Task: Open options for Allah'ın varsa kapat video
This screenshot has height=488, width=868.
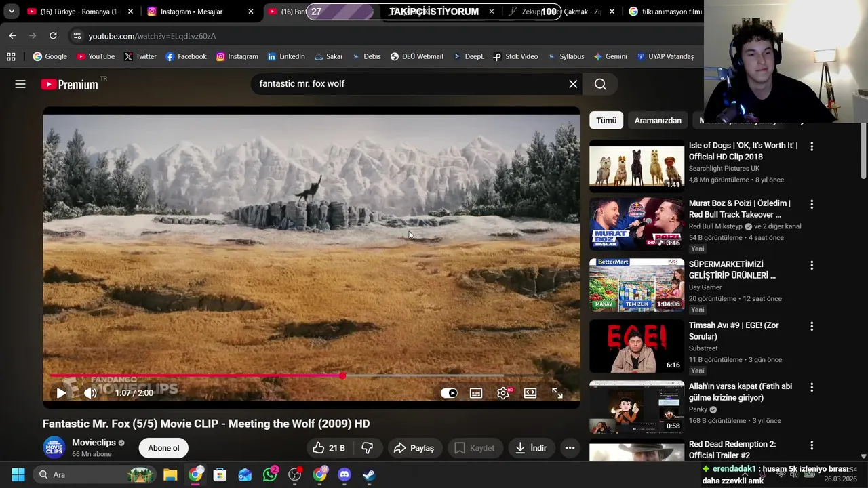Action: 812,387
